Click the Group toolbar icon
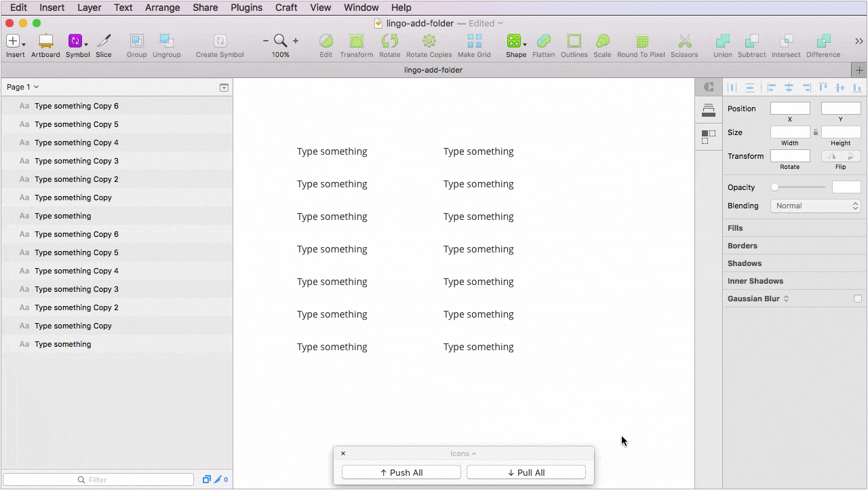This screenshot has height=490, width=868. [136, 41]
